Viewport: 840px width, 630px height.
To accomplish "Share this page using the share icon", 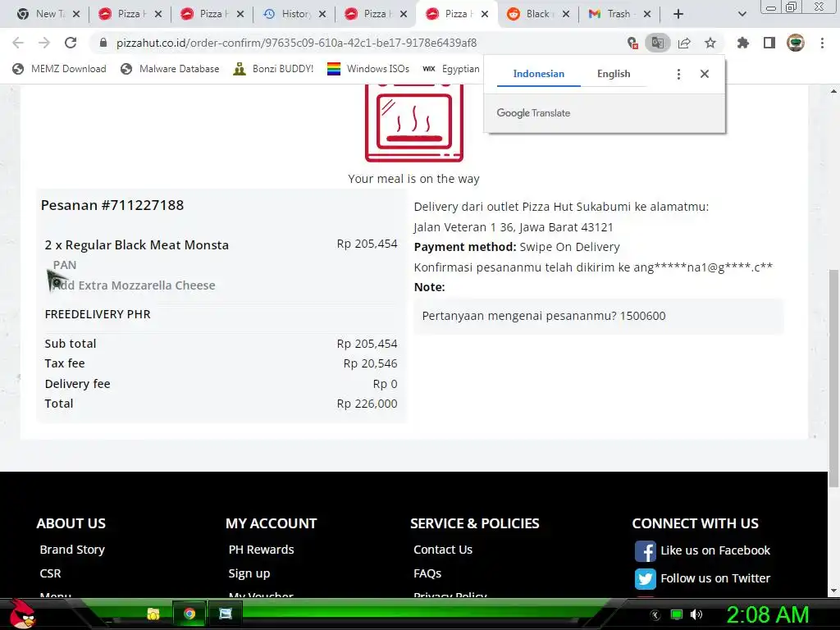I will [x=684, y=43].
